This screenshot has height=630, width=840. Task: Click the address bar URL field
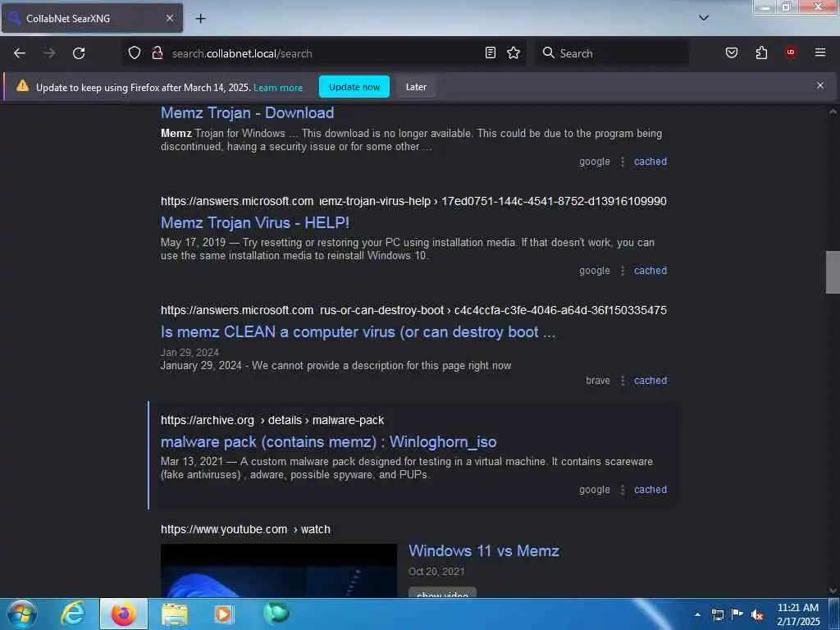[x=325, y=53]
